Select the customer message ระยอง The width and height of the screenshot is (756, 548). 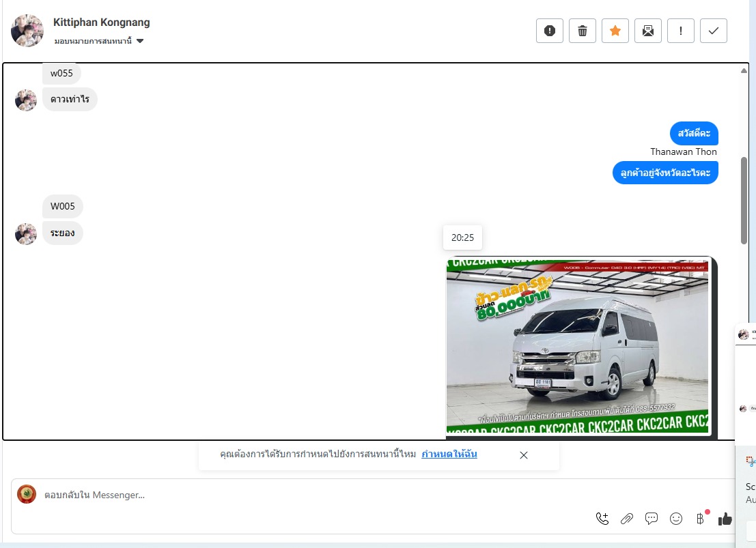[63, 233]
